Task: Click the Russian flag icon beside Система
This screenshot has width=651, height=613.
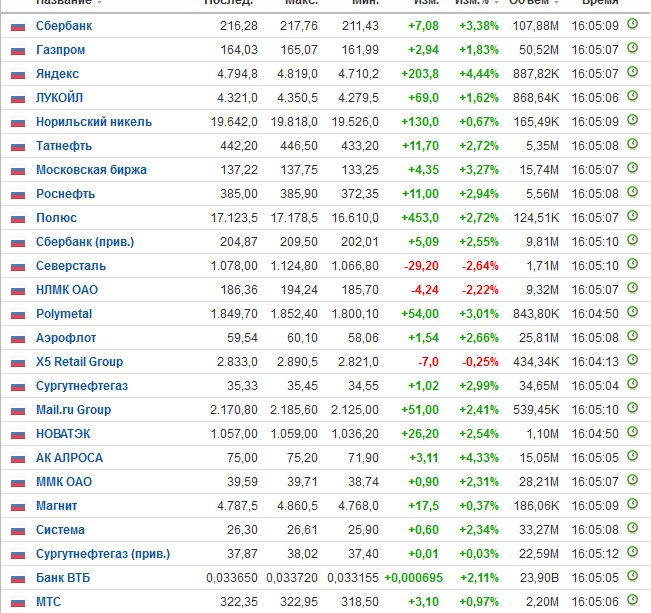Action: click(18, 531)
